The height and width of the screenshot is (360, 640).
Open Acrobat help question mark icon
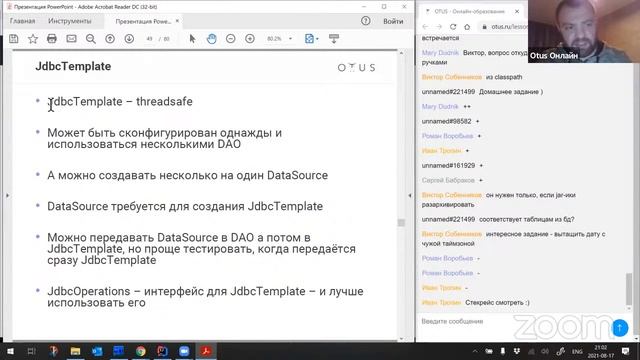[x=365, y=21]
